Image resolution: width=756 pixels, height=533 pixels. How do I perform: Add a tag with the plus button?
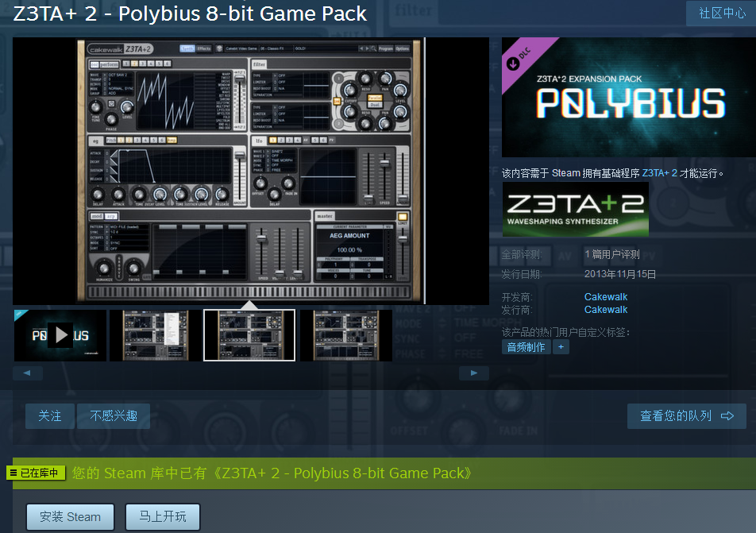(561, 347)
